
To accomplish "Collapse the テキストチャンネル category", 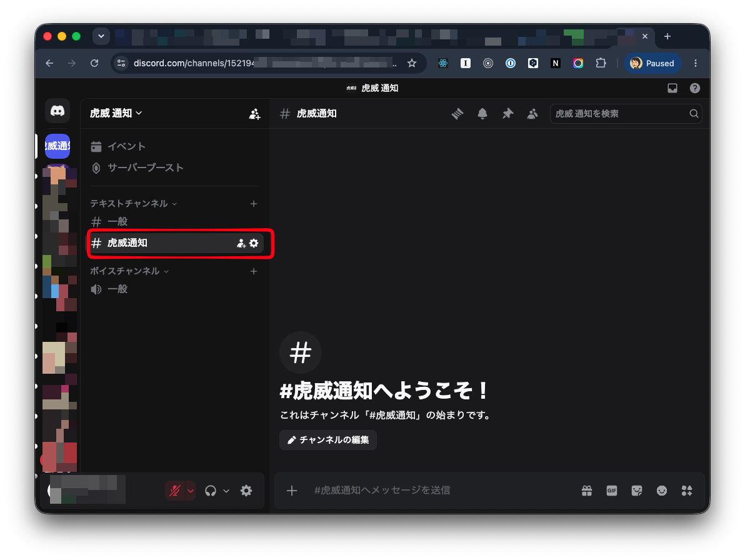I will click(134, 204).
